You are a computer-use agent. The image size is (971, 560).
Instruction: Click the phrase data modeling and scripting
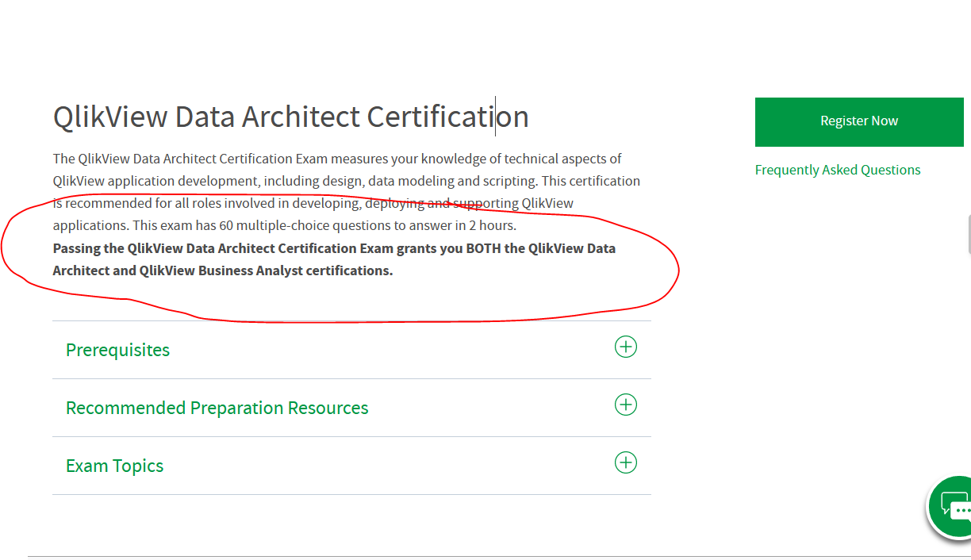(x=452, y=181)
